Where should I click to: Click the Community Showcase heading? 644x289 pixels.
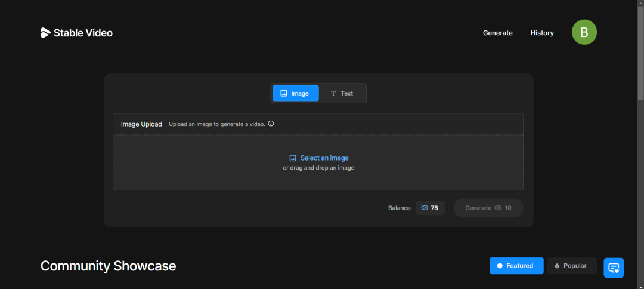tap(108, 266)
